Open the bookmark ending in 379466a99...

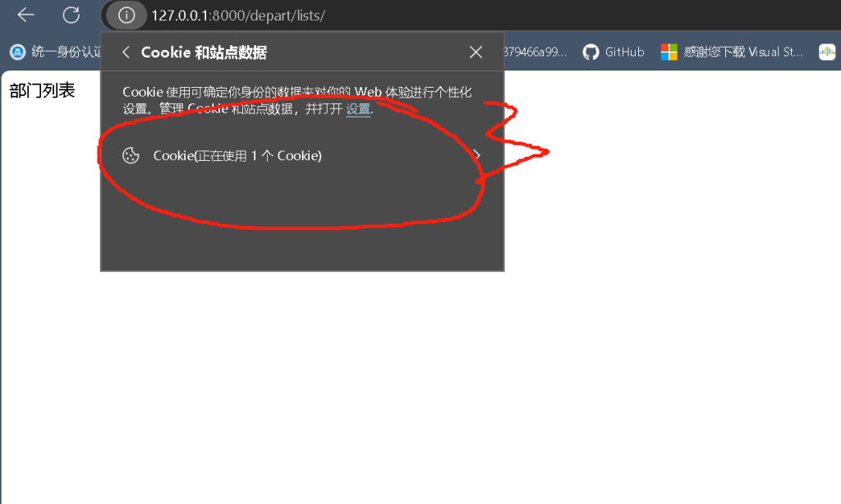click(535, 52)
